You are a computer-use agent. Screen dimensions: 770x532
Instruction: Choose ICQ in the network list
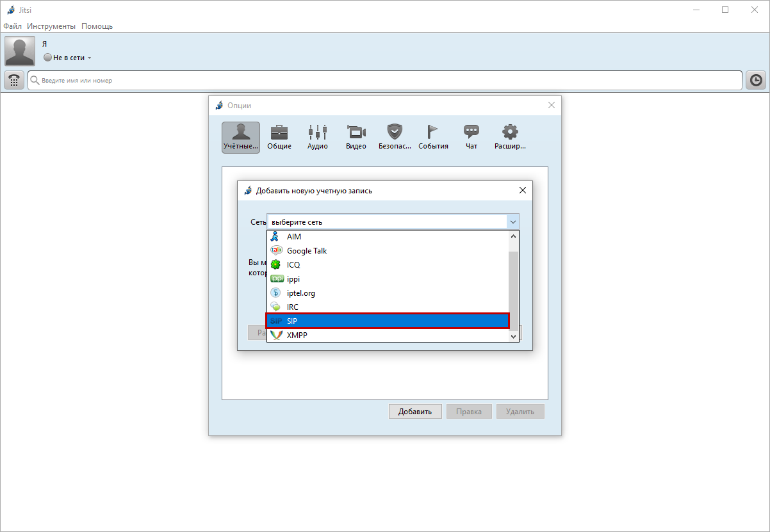coord(388,265)
